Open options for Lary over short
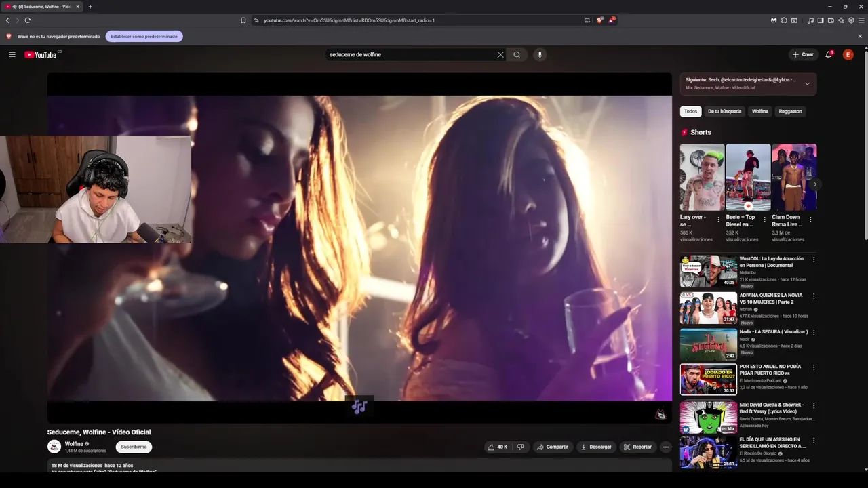The image size is (868, 488). point(718,220)
